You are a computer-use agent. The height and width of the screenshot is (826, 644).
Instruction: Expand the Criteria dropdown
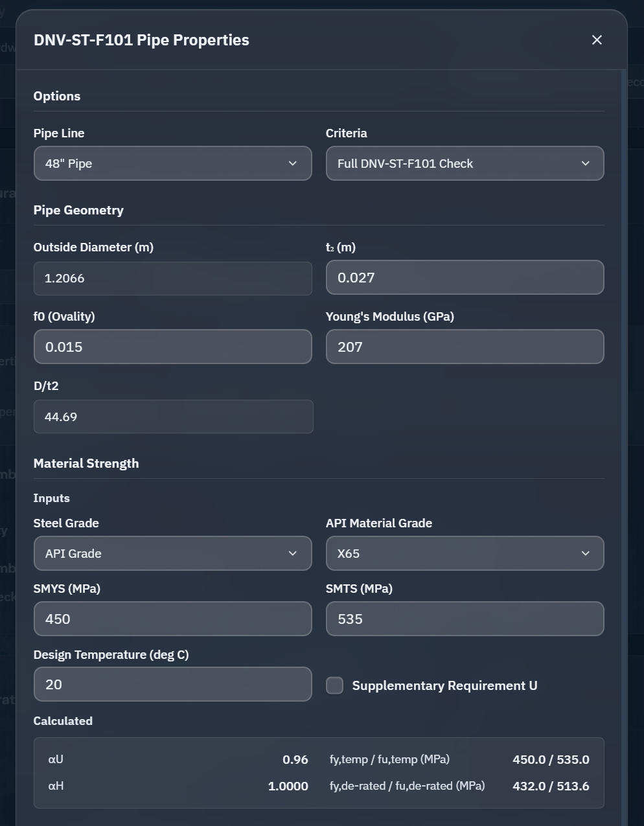click(465, 163)
